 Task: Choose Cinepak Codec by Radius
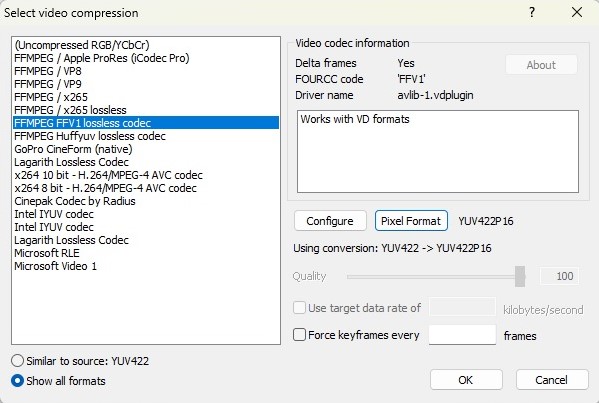point(146,201)
